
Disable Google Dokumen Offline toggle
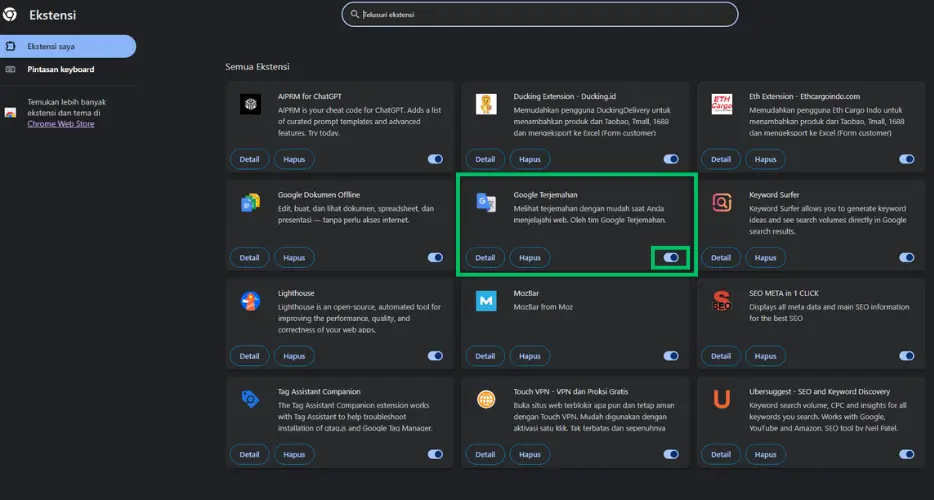435,257
